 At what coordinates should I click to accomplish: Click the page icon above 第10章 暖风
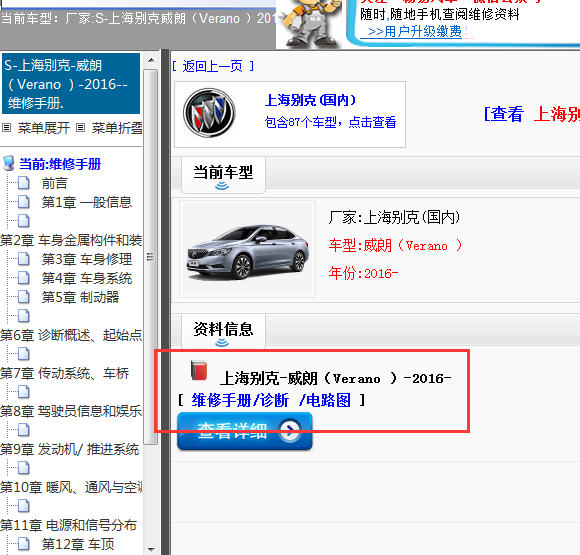coord(24,468)
